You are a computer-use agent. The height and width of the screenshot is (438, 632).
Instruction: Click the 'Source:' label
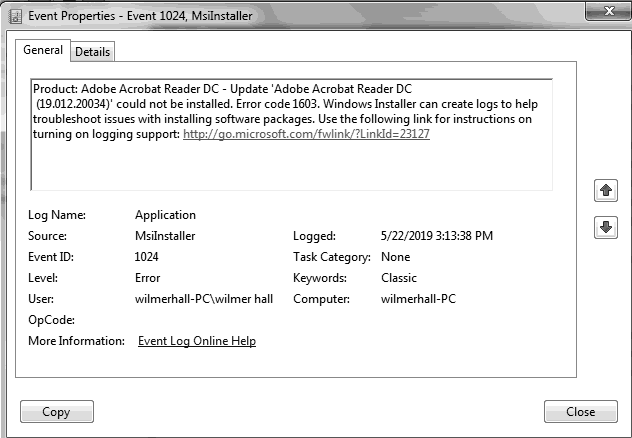point(47,236)
